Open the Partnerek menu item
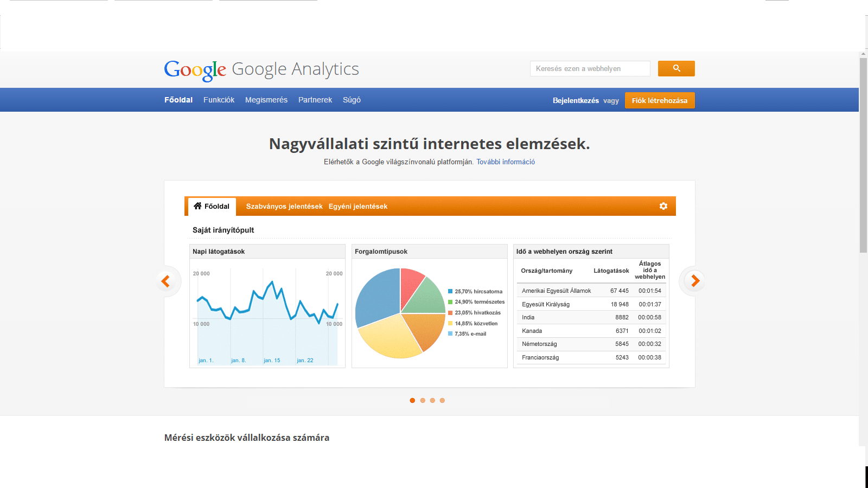868x488 pixels. click(315, 100)
